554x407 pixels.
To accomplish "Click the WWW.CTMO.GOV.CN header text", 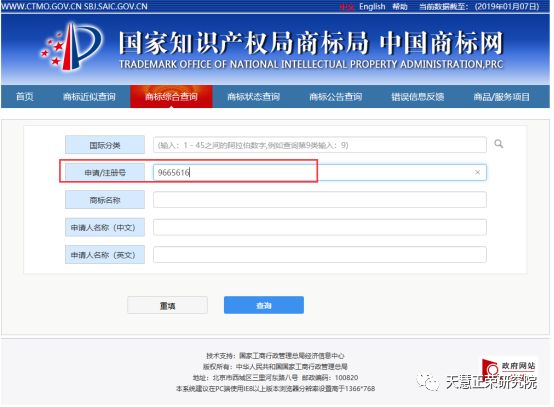I will coord(41,6).
